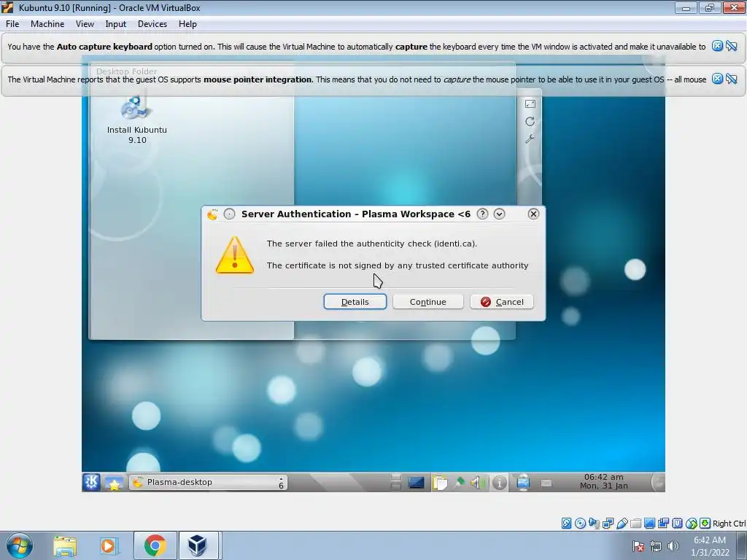Click the info notifications tray icon
This screenshot has width=747, height=560.
click(x=499, y=483)
